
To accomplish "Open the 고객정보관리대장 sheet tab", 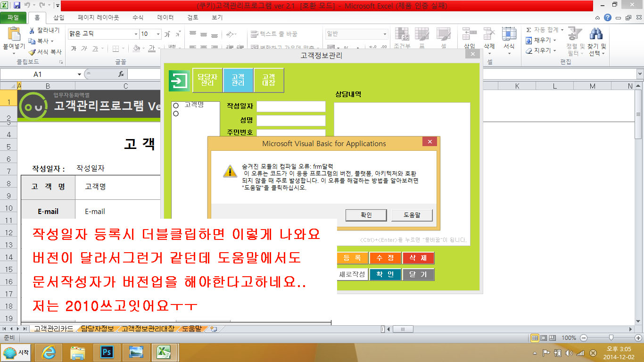I will pos(148,329).
